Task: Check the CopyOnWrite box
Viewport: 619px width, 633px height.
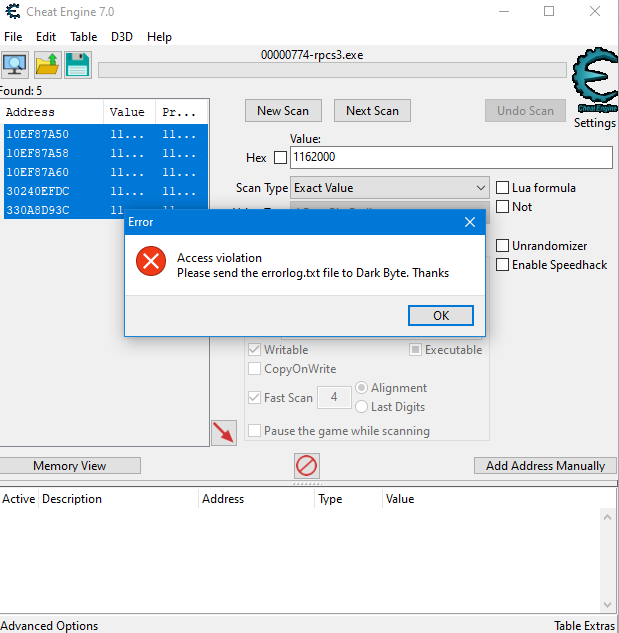Action: (254, 369)
